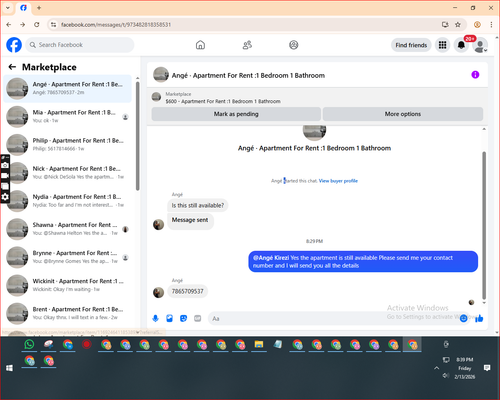
Task: Go back in the browser
Action: (x=9, y=25)
